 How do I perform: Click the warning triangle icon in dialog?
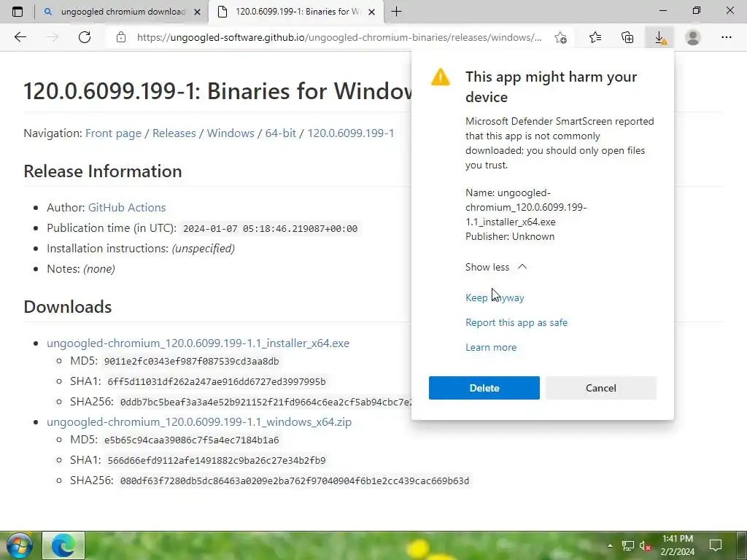coord(440,77)
